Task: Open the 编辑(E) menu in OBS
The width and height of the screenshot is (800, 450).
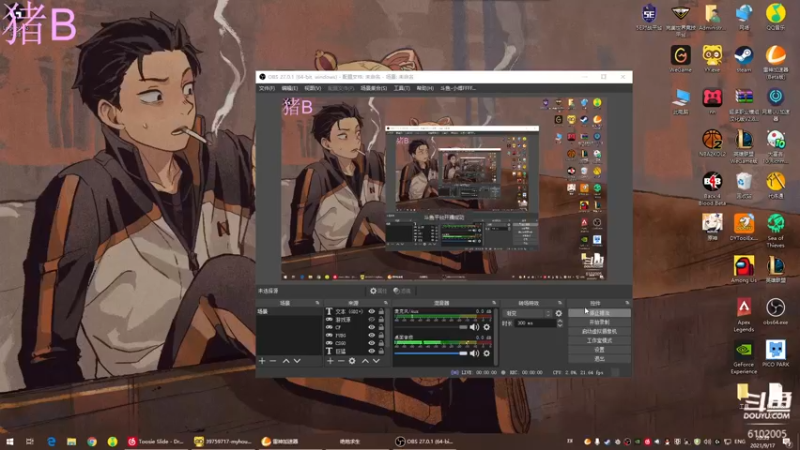Action: pos(289,88)
